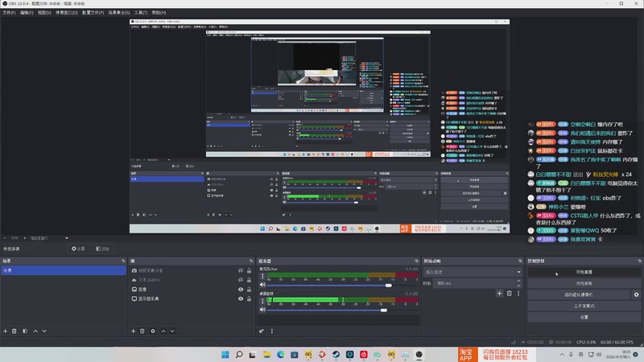Image resolution: width=644 pixels, height=362 pixels.
Task: Zoom in preview with plus button
Action: coord(25,238)
